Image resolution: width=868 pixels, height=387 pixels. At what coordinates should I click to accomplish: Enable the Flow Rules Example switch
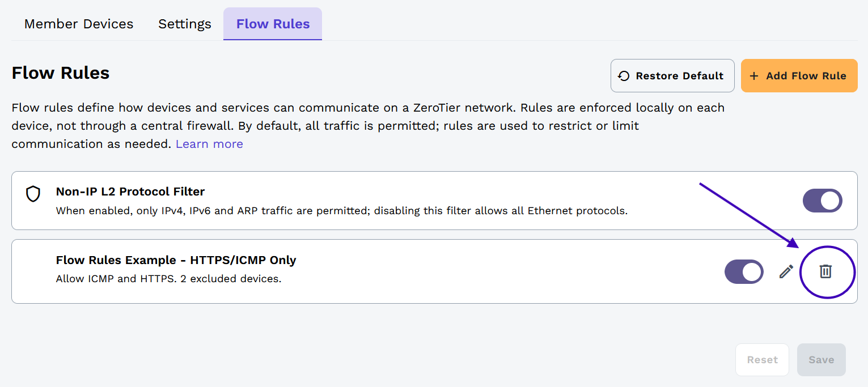744,271
